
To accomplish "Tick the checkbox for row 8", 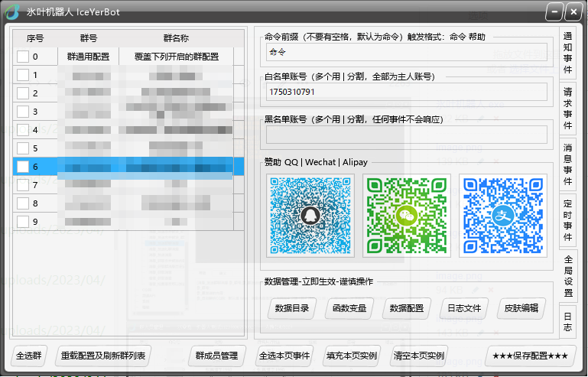I will coord(23,203).
